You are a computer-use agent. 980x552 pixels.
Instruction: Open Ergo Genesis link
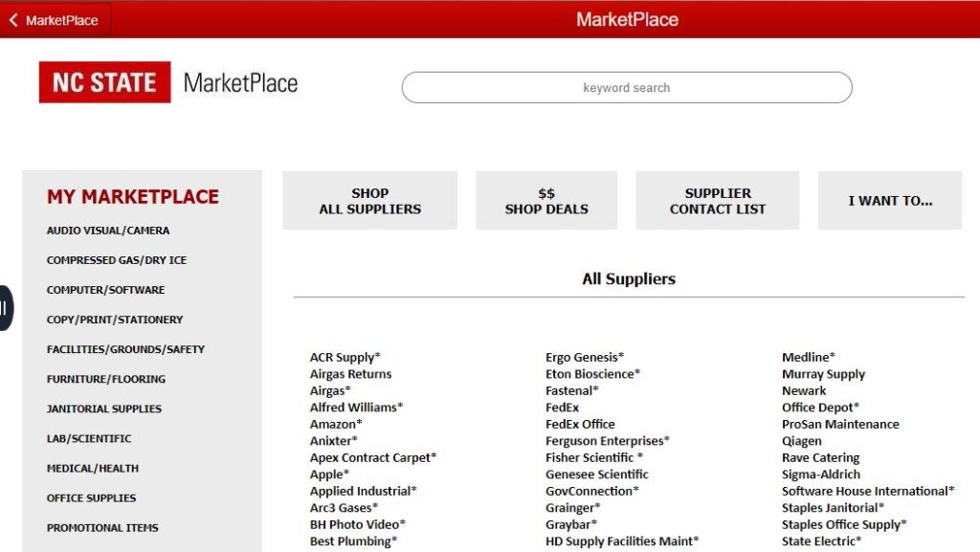coord(585,357)
